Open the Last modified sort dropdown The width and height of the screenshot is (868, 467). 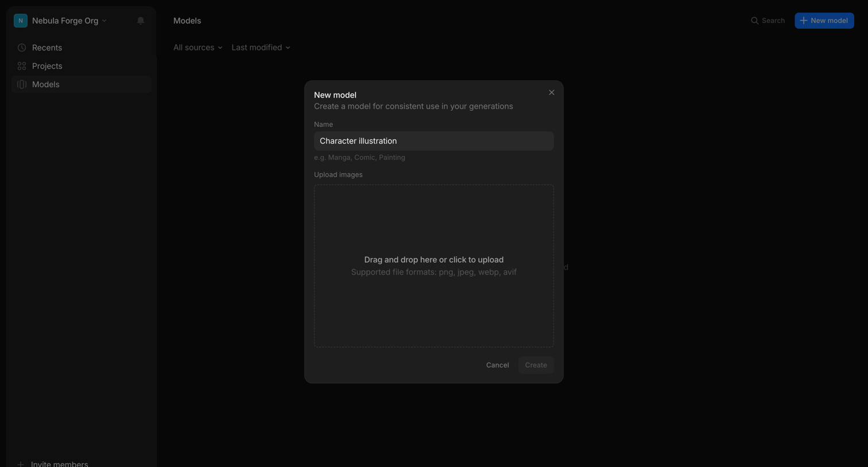click(261, 48)
